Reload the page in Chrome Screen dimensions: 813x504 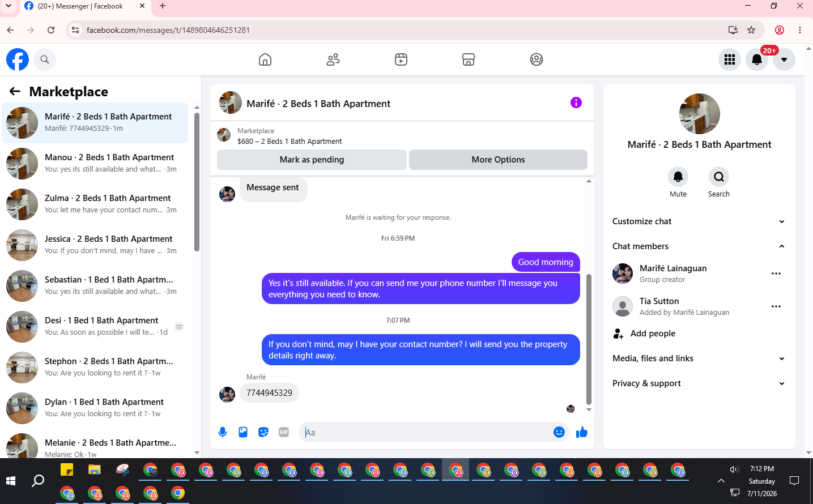(x=51, y=30)
